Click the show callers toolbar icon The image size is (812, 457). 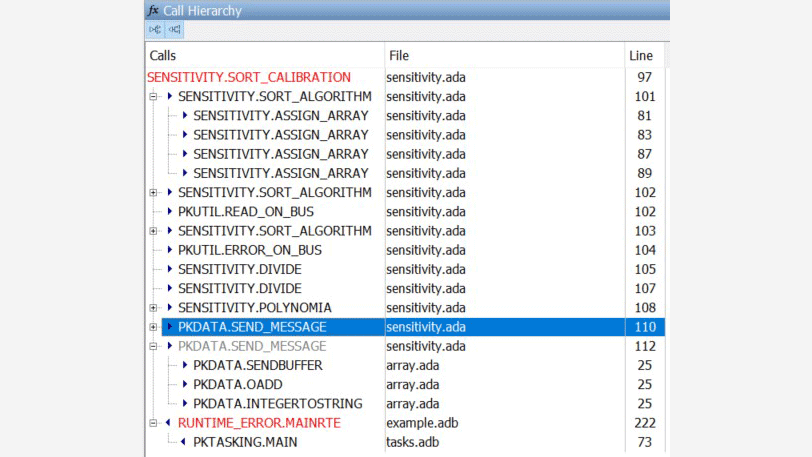[174, 30]
